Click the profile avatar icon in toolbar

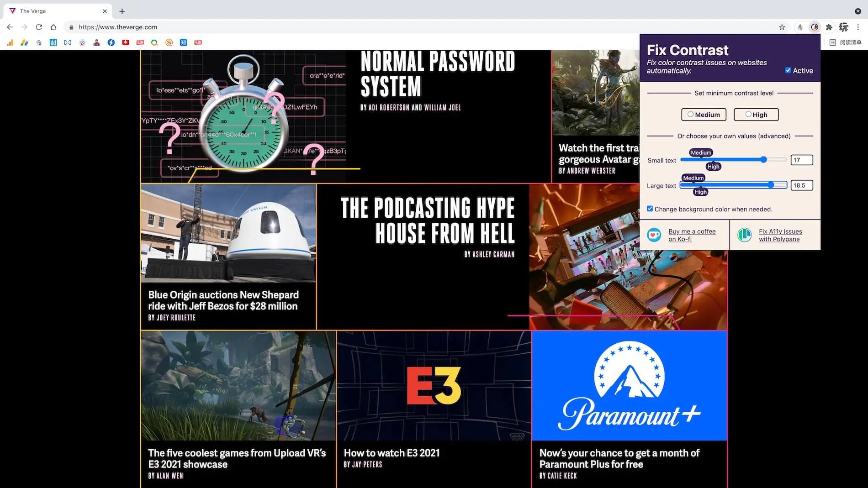coord(844,27)
